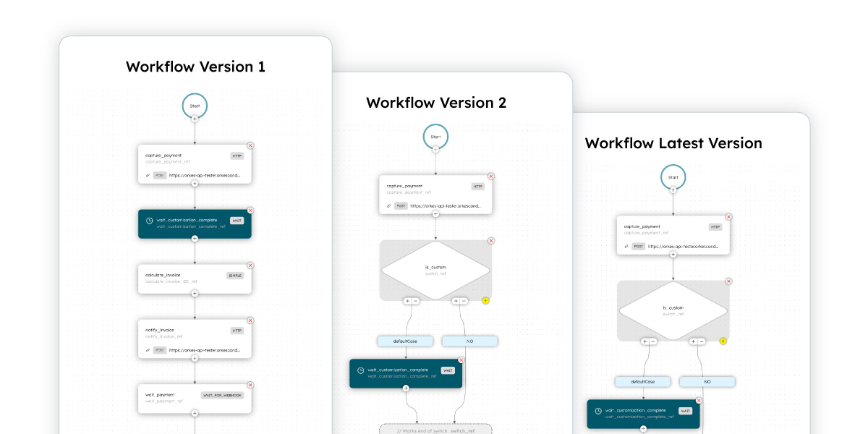Remove the is_custom switch in Latest Version via red X
The image size is (868, 434).
pyautogui.click(x=728, y=280)
